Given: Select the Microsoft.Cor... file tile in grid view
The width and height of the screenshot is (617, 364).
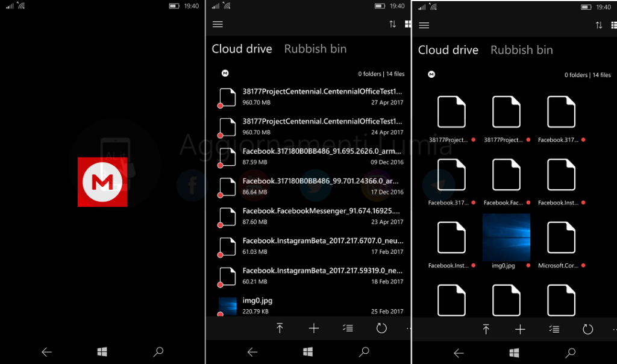Looking at the screenshot, I should [x=561, y=245].
